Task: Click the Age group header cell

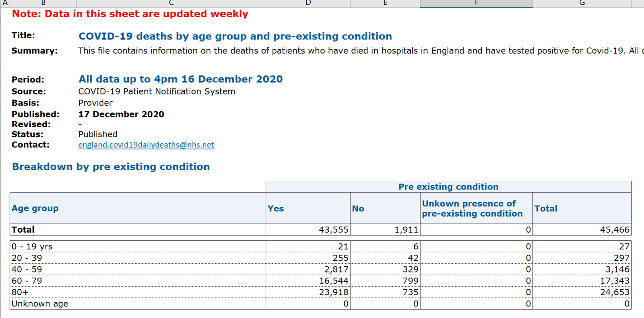Action: pos(35,209)
